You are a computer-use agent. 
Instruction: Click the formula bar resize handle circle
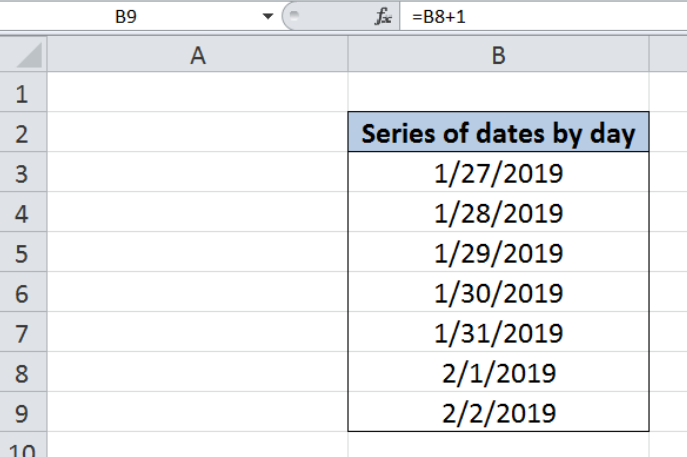click(x=294, y=16)
